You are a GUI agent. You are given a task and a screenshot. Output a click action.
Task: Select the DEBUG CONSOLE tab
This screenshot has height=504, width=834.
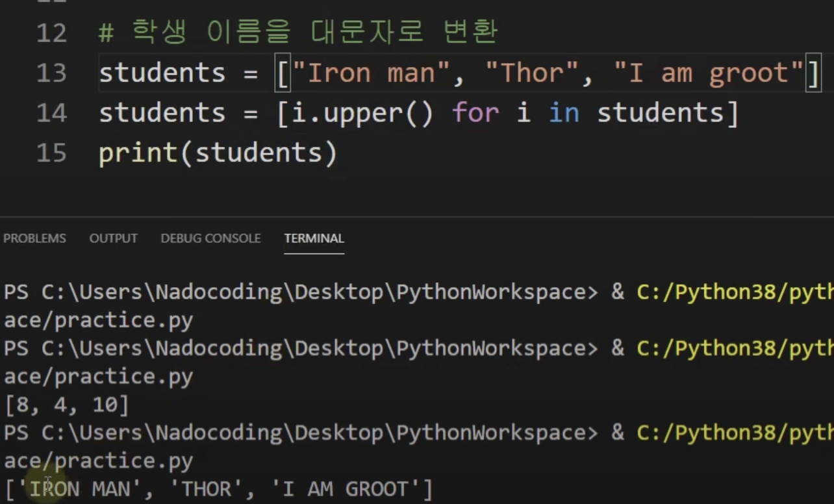(x=210, y=238)
